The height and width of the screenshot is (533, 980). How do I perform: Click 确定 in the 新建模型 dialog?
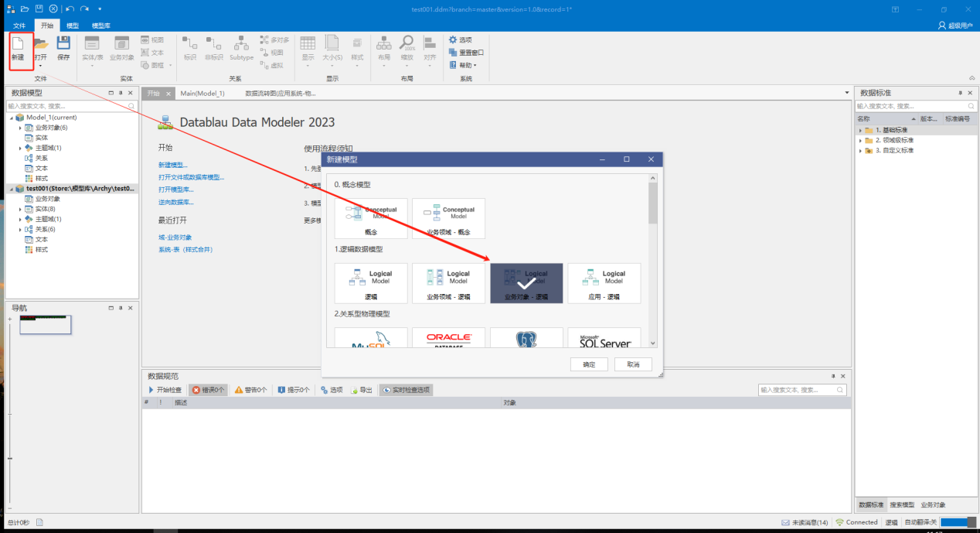(x=589, y=364)
